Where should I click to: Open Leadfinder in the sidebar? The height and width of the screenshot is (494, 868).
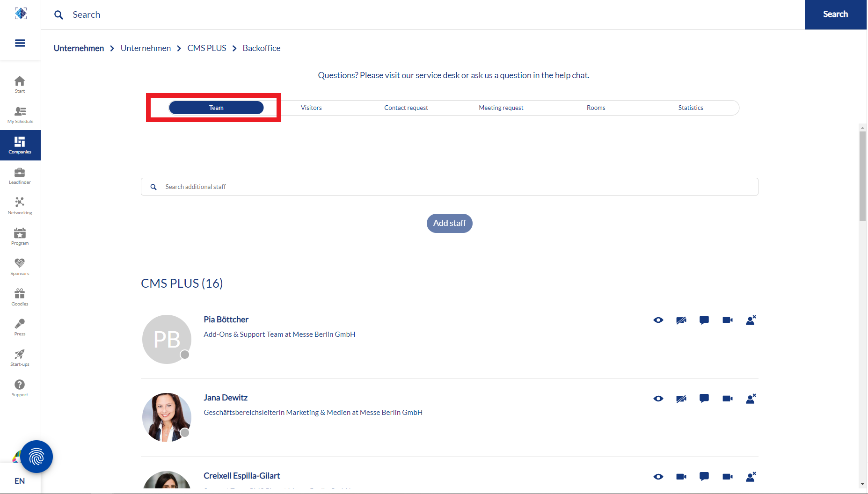click(20, 176)
